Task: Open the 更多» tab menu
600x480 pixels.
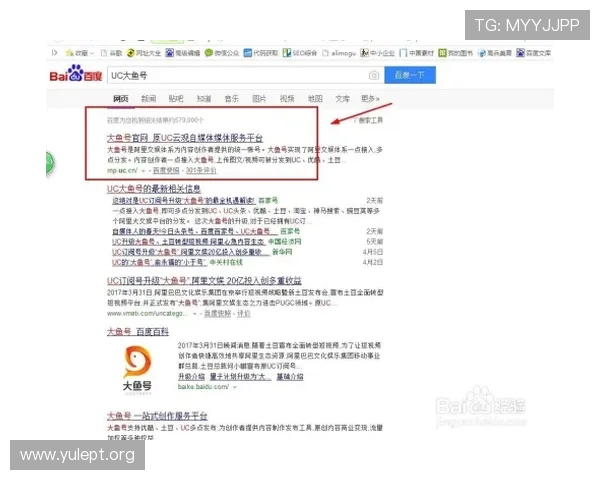Action: click(x=370, y=99)
